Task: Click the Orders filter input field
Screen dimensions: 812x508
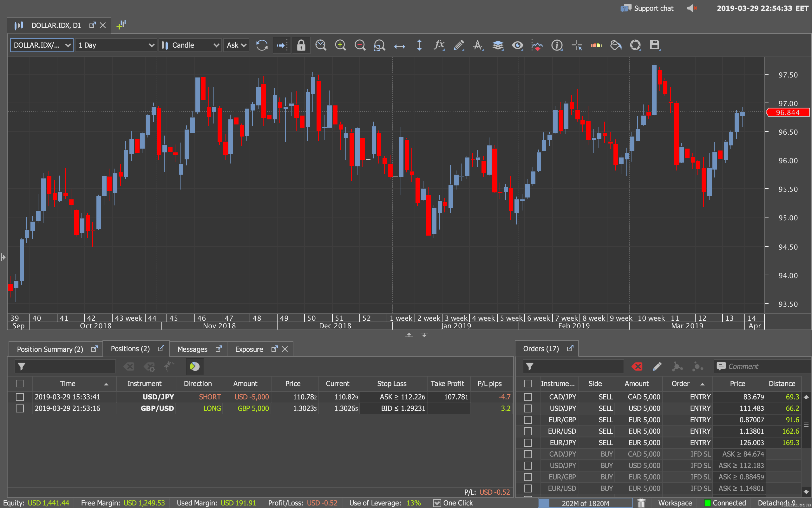Action: (573, 366)
